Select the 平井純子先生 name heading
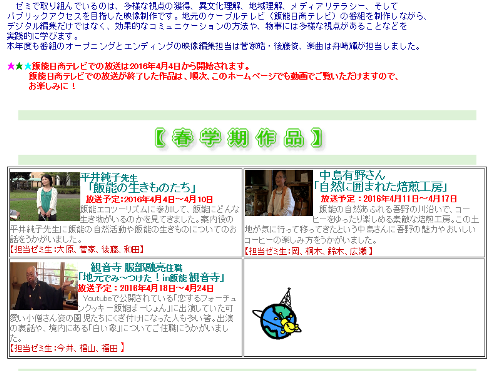The height and width of the screenshot is (371, 500). pos(109,177)
